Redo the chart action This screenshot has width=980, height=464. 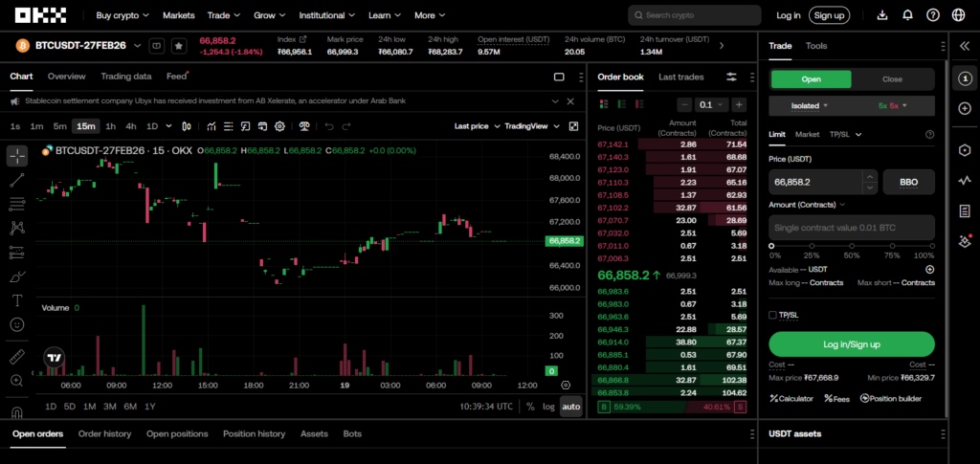[x=346, y=126]
